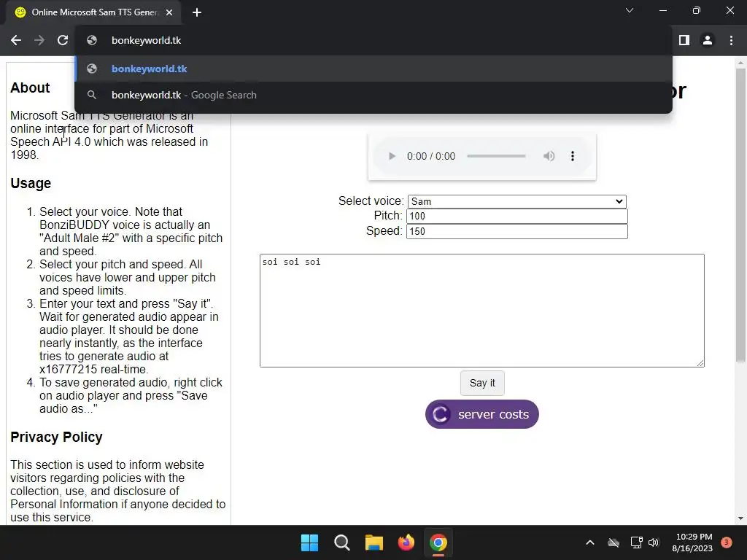Select the bonkeyworld.tk URL suggestion

point(373,69)
